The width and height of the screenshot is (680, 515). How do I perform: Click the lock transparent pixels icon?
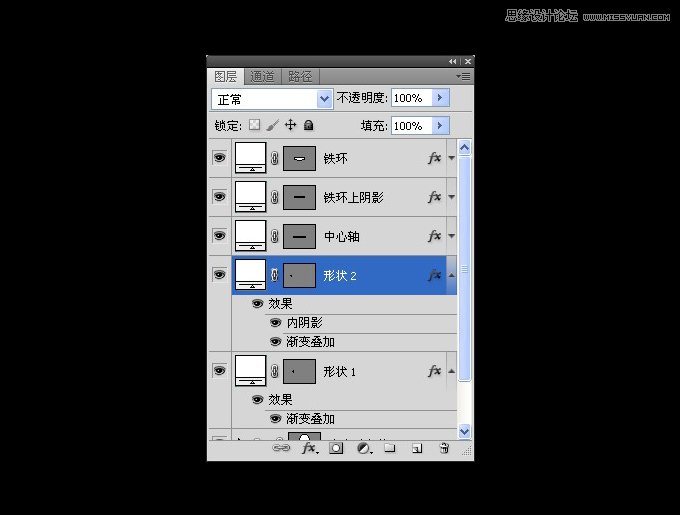click(x=255, y=125)
